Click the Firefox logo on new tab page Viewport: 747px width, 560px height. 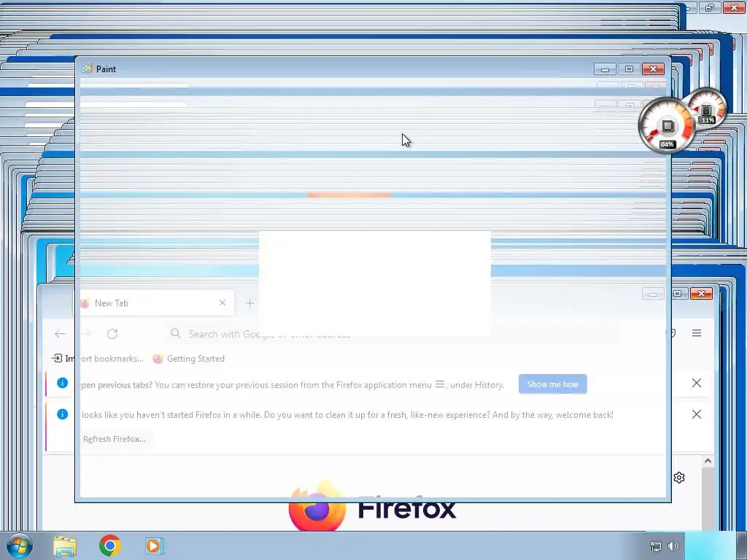point(317,506)
